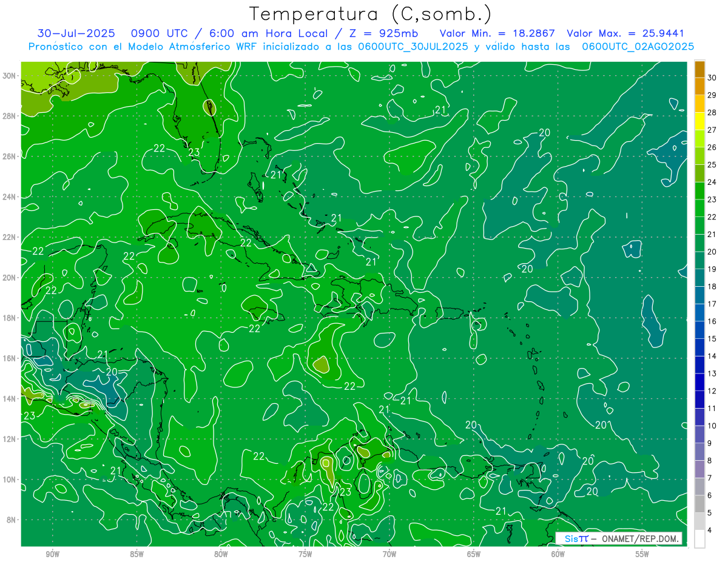Click the 75W longitude axis label
This screenshot has width=728, height=562.
305,554
